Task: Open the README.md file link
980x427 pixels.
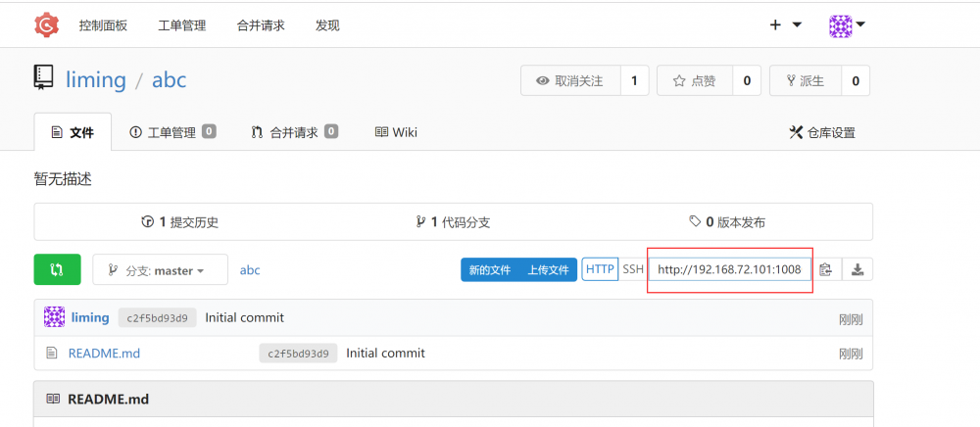Action: (x=105, y=354)
